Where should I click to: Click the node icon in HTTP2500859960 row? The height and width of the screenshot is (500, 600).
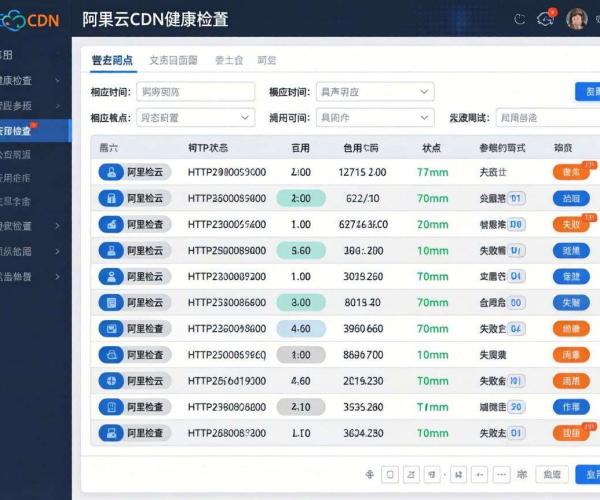coord(111,355)
